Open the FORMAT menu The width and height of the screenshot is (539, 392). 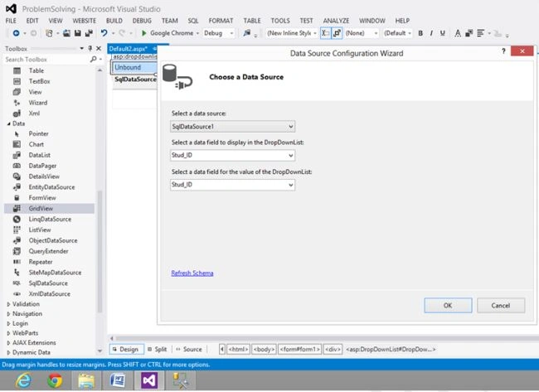pyautogui.click(x=221, y=21)
